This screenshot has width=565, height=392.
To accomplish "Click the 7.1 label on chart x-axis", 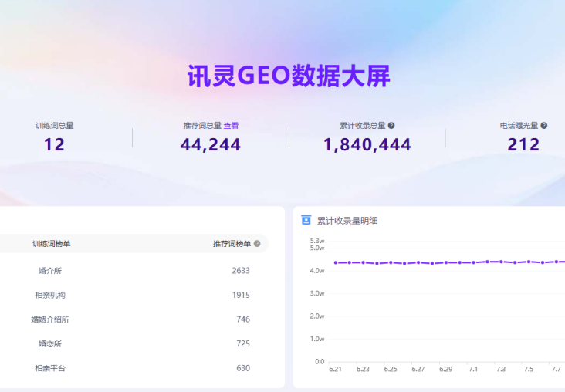I will (473, 369).
